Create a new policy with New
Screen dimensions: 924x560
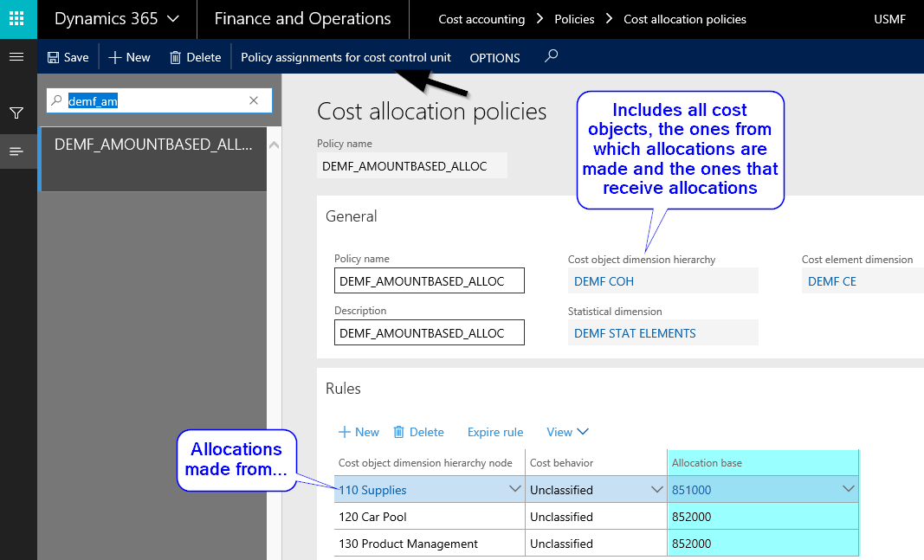[129, 57]
